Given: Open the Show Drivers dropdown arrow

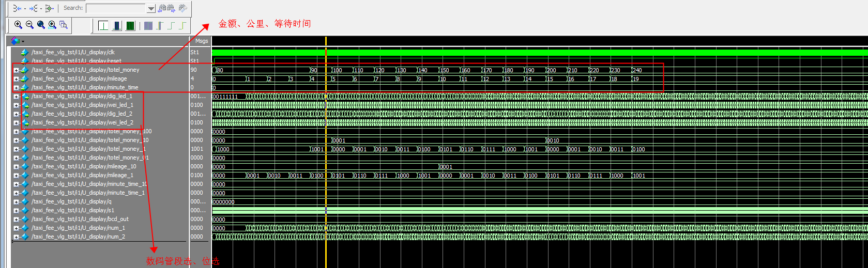Looking at the screenshot, I should pyautogui.click(x=24, y=8).
